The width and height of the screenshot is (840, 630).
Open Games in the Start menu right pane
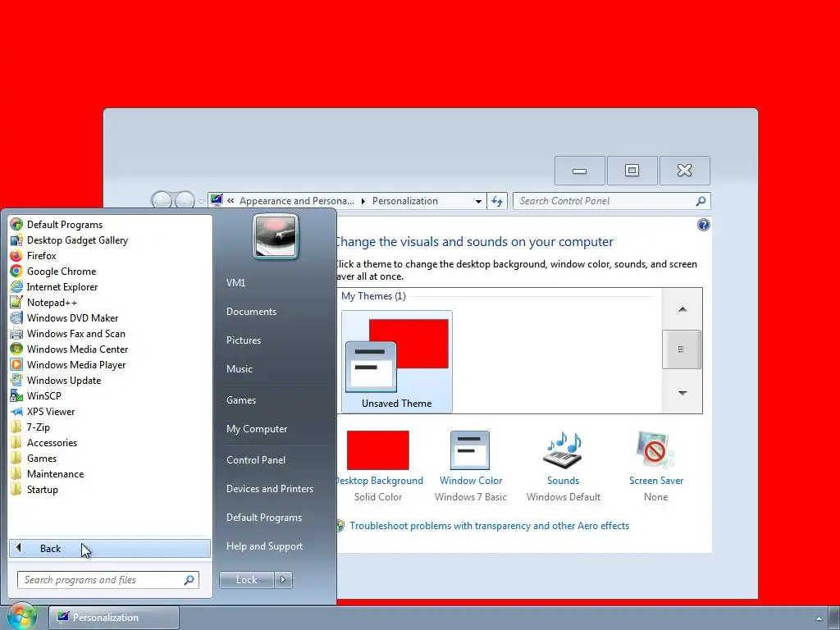coord(241,399)
